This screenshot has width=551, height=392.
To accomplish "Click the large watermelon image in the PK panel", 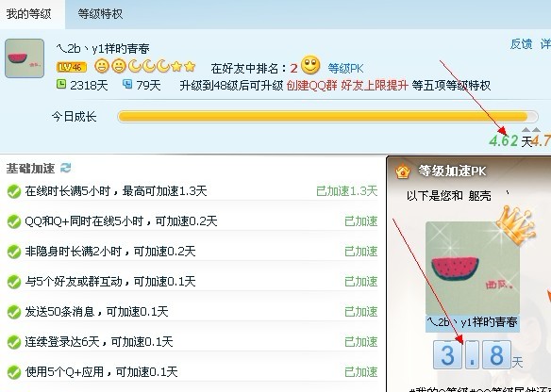I will (x=473, y=268).
